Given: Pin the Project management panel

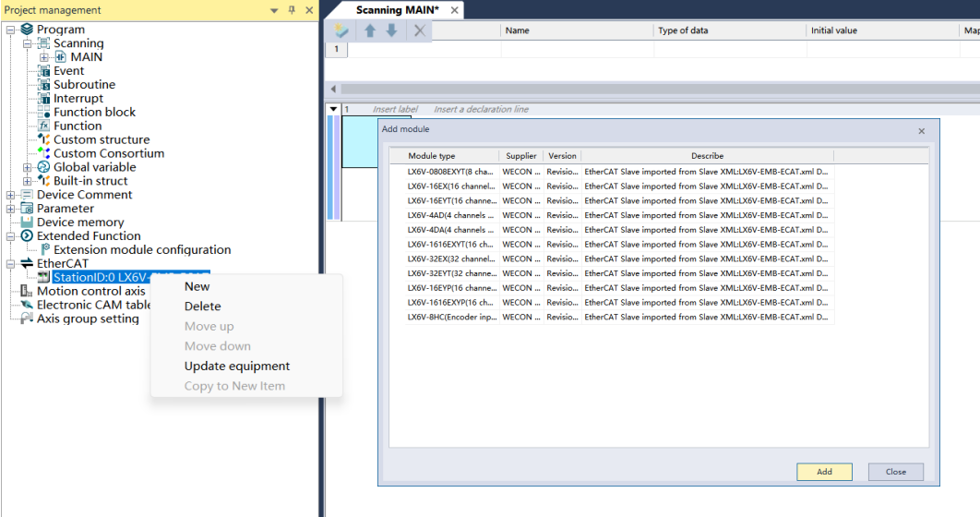Looking at the screenshot, I should click(x=293, y=10).
